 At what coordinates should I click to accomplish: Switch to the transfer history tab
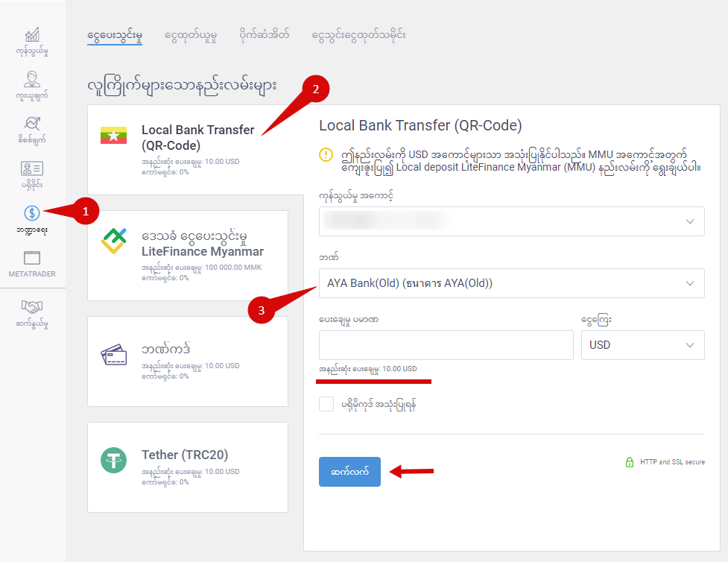point(358,36)
